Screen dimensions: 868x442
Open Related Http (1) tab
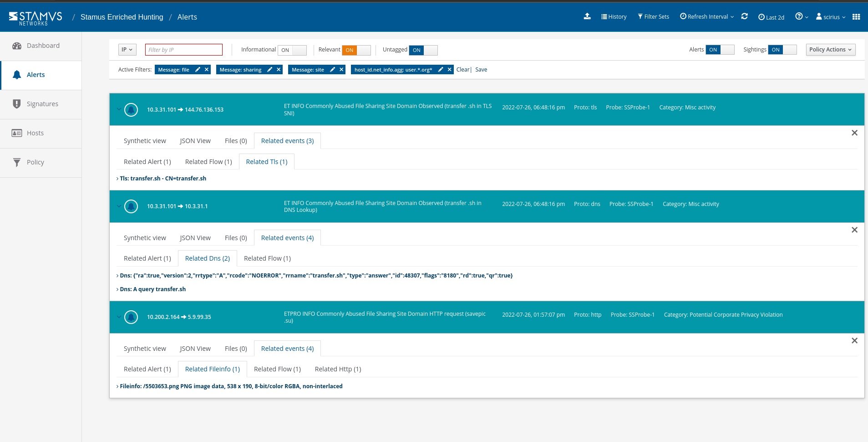pos(338,369)
